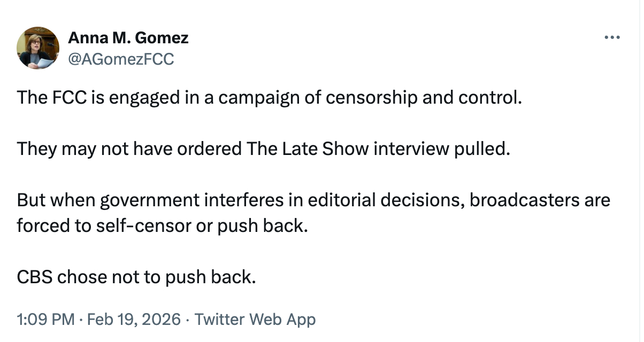Open the three-dot More options menu
The image size is (644, 342).
pyautogui.click(x=611, y=38)
